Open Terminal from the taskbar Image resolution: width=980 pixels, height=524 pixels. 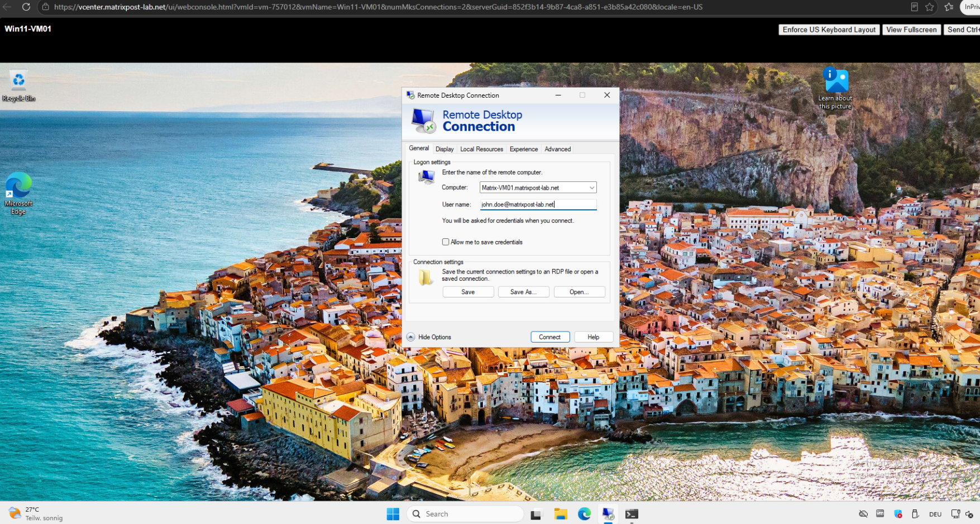coord(632,514)
